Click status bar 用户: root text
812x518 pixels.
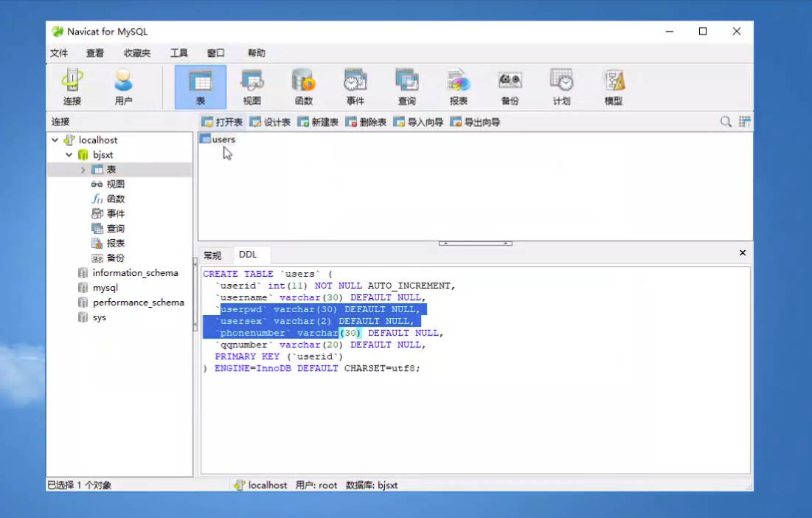pos(316,486)
